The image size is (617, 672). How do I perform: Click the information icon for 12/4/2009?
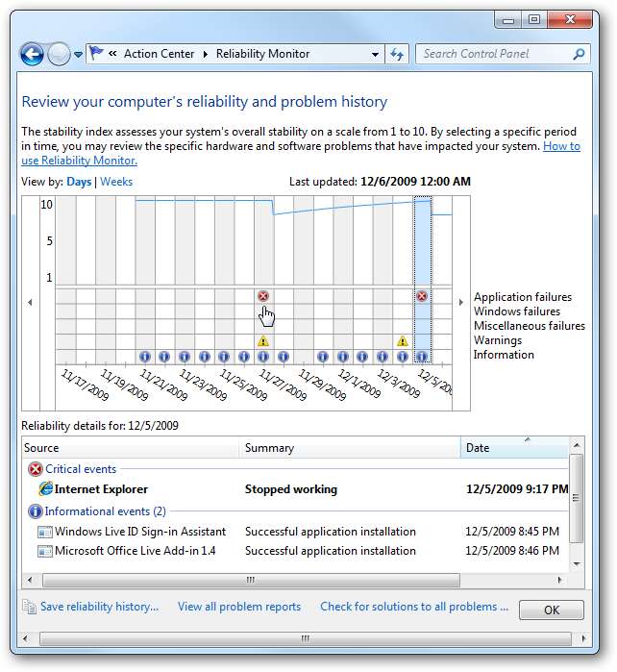pos(403,357)
